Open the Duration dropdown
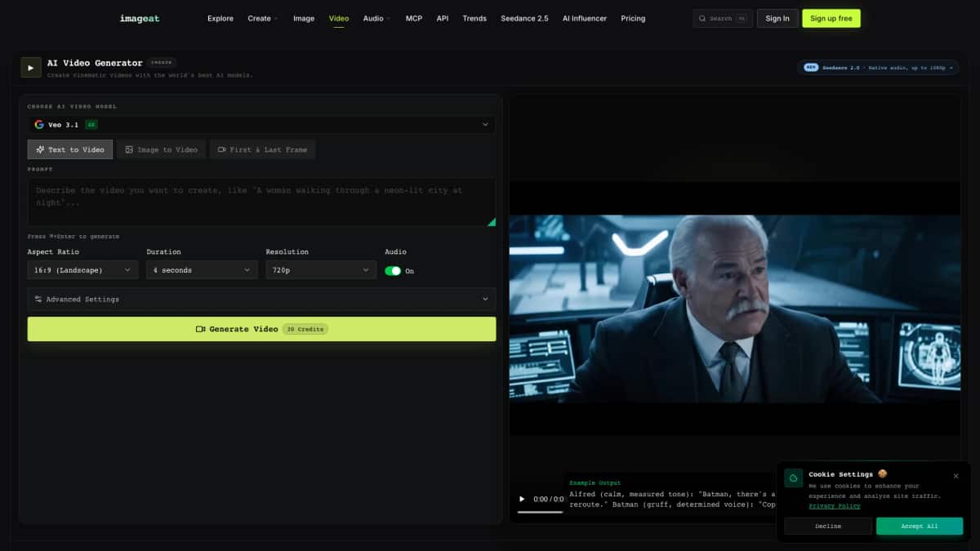980x551 pixels. click(x=202, y=270)
